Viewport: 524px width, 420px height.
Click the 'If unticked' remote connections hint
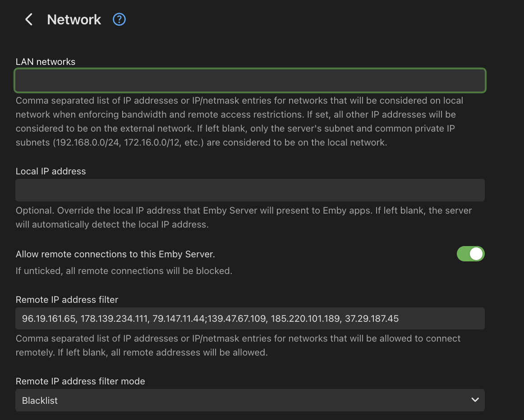pyautogui.click(x=124, y=271)
